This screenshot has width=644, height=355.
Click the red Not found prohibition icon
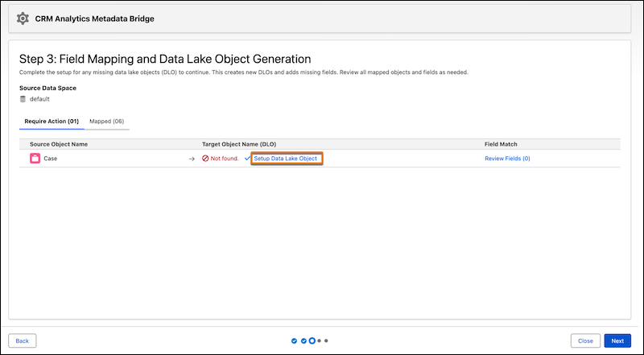coord(205,159)
